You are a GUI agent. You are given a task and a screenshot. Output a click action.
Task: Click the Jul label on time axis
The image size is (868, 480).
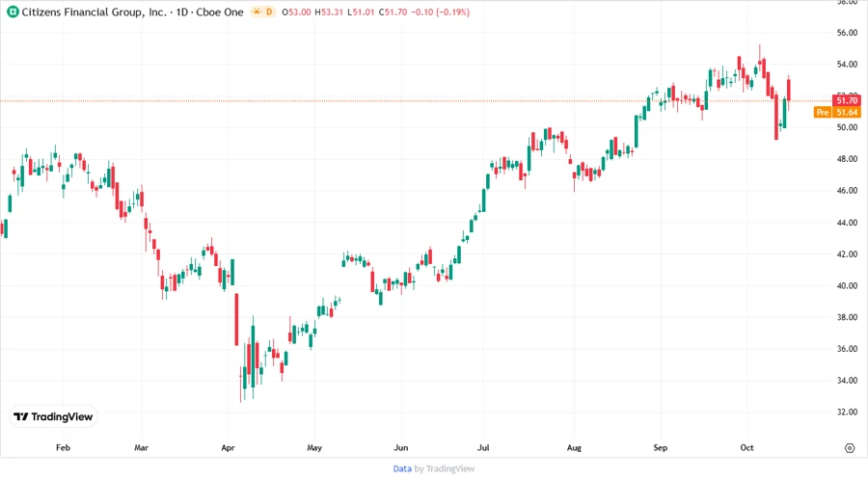pyautogui.click(x=483, y=447)
